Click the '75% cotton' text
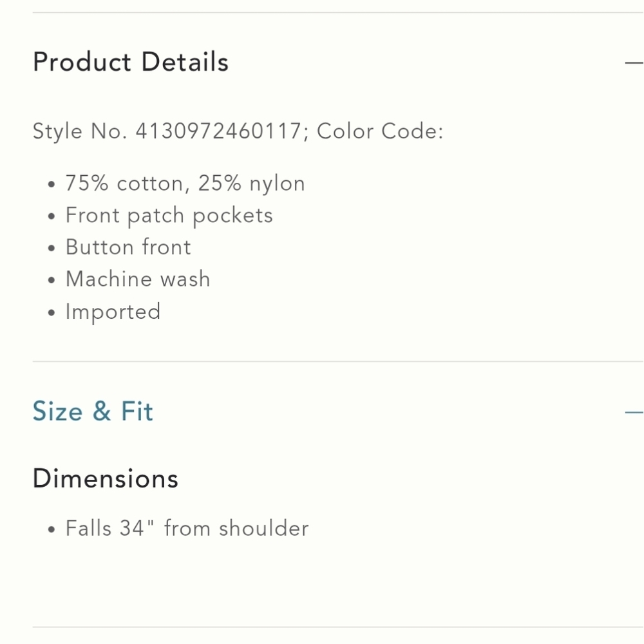The image size is (644, 644). pyautogui.click(x=124, y=183)
